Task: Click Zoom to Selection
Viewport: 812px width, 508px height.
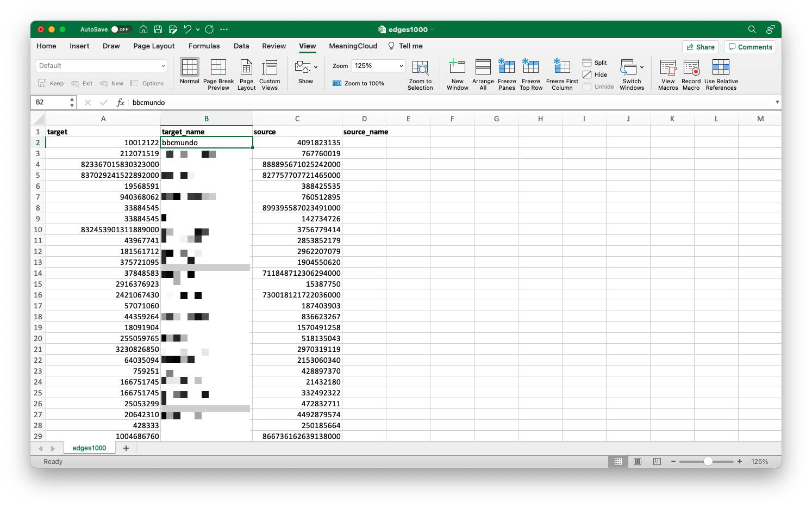Action: tap(420, 74)
